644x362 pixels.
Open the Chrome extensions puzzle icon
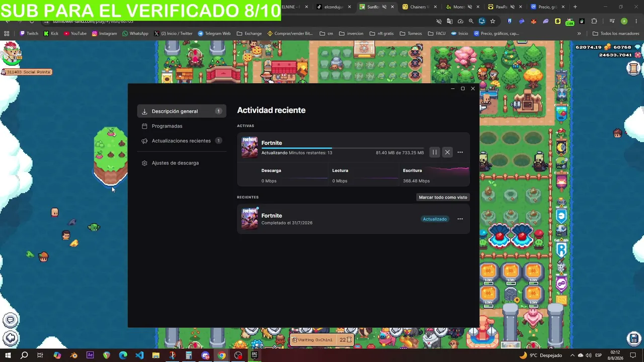click(594, 21)
